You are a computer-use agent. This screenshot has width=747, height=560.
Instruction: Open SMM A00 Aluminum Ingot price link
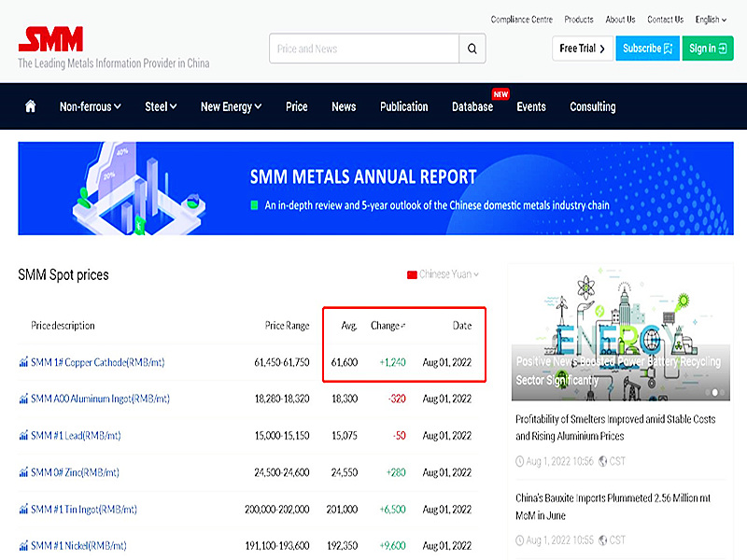click(x=100, y=399)
